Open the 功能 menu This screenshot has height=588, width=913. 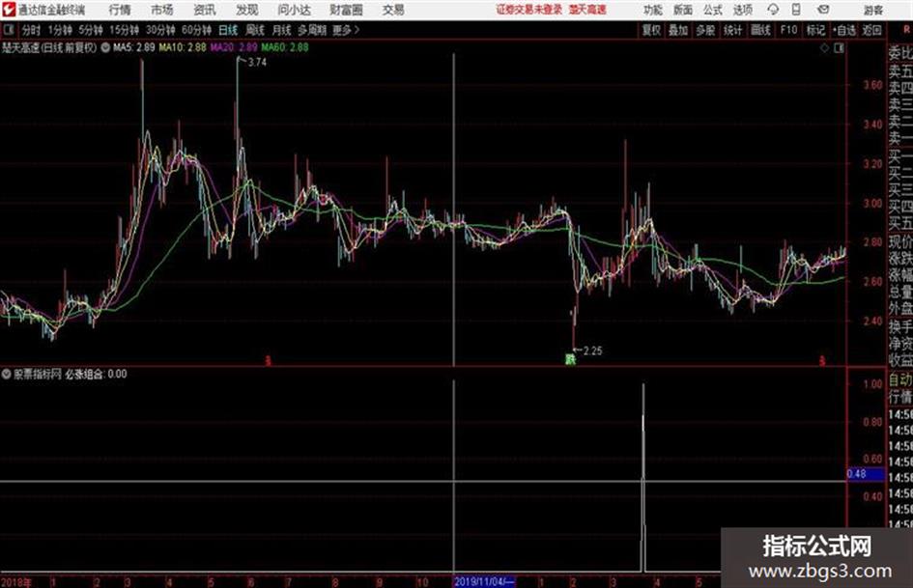coord(653,10)
